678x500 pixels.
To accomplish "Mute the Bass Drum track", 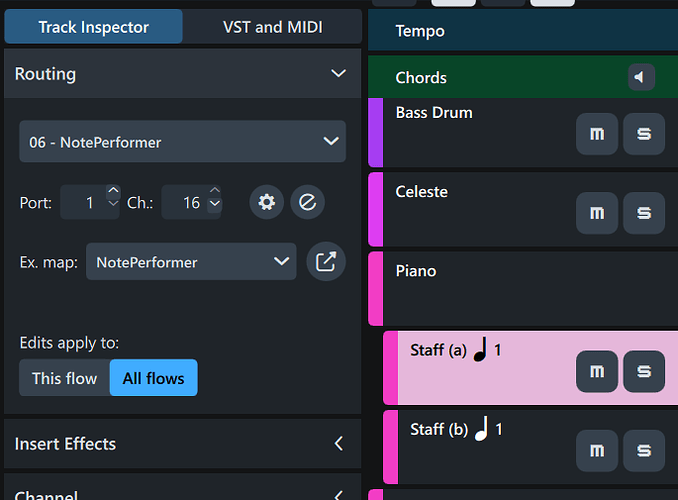I will (x=597, y=134).
